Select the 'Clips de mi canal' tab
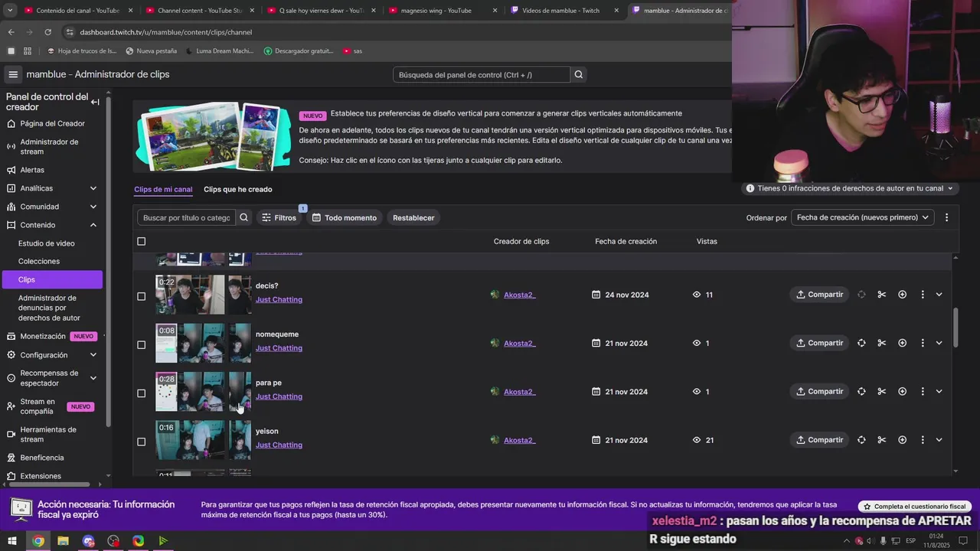The width and height of the screenshot is (980, 551). tap(163, 189)
